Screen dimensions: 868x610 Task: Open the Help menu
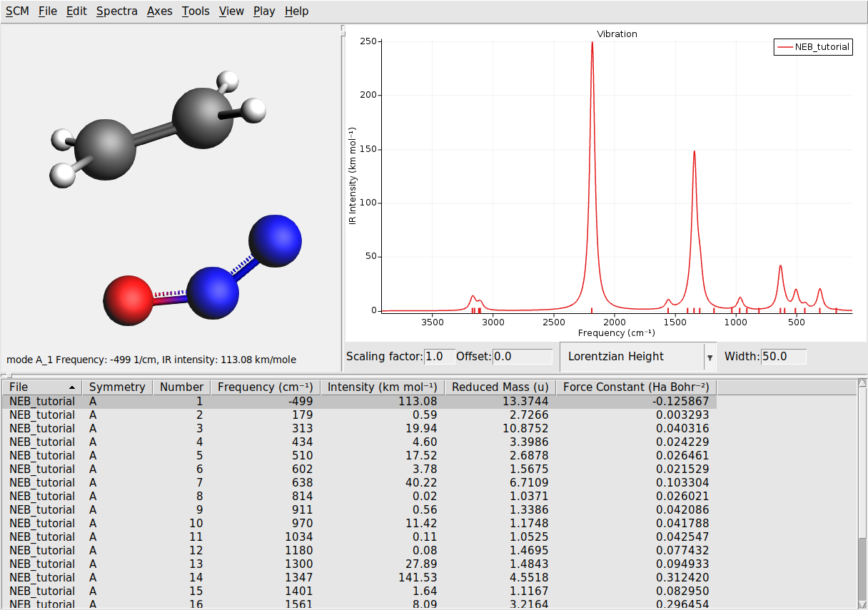pos(296,11)
